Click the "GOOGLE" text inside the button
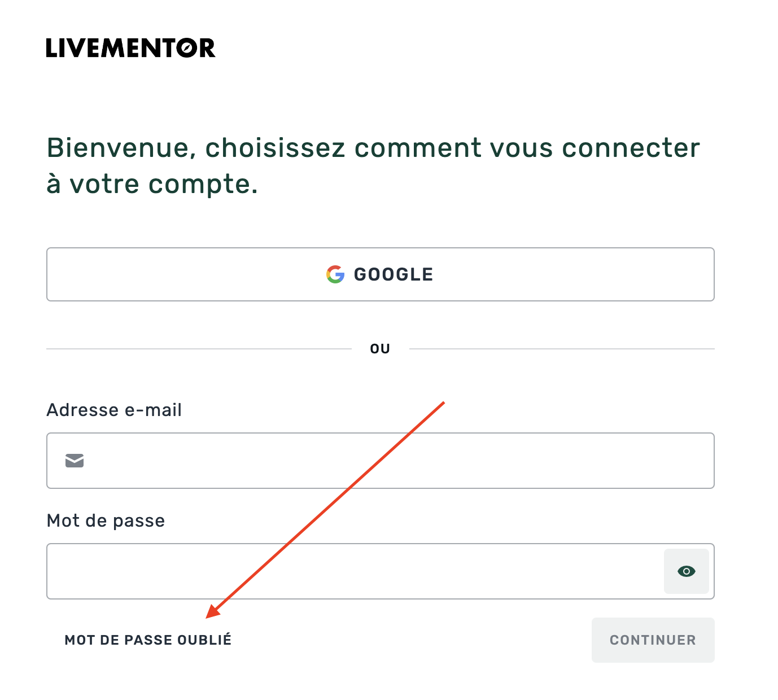The image size is (778, 700). click(x=394, y=274)
